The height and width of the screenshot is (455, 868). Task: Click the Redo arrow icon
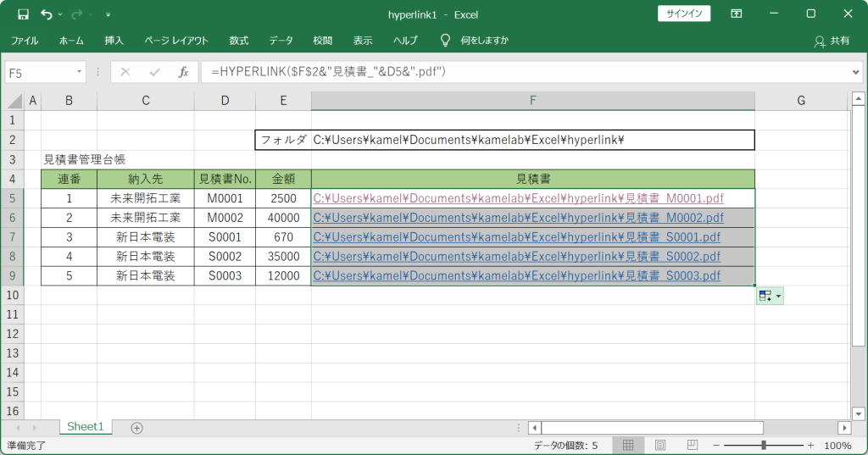(76, 14)
